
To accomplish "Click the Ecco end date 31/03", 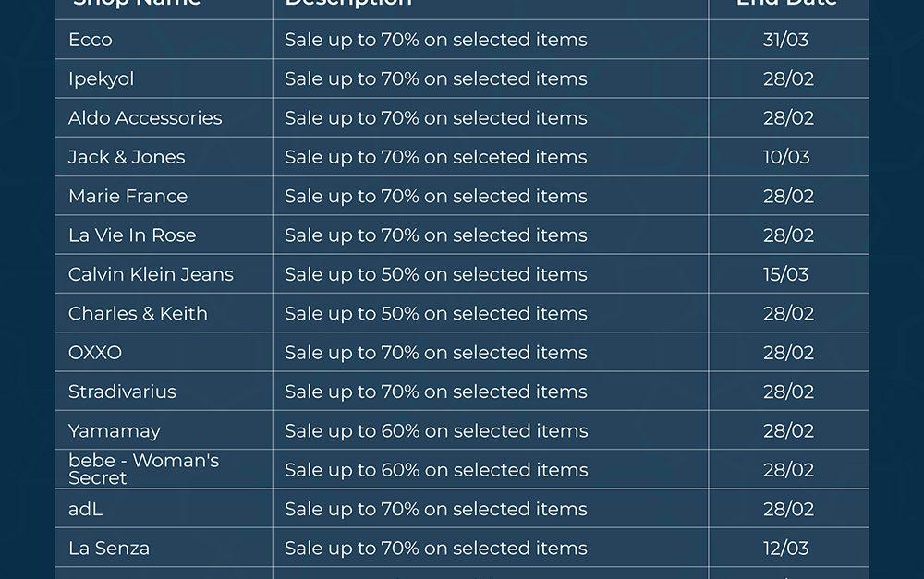I will tap(786, 40).
